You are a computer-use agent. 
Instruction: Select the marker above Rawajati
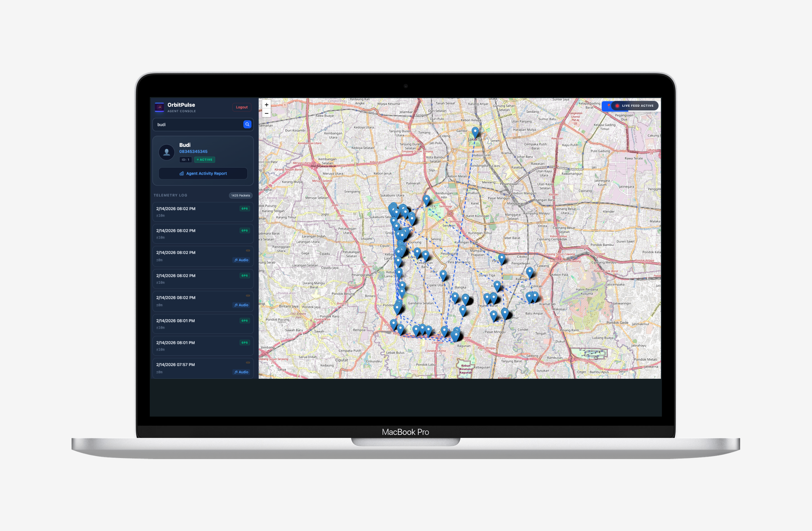(x=530, y=273)
